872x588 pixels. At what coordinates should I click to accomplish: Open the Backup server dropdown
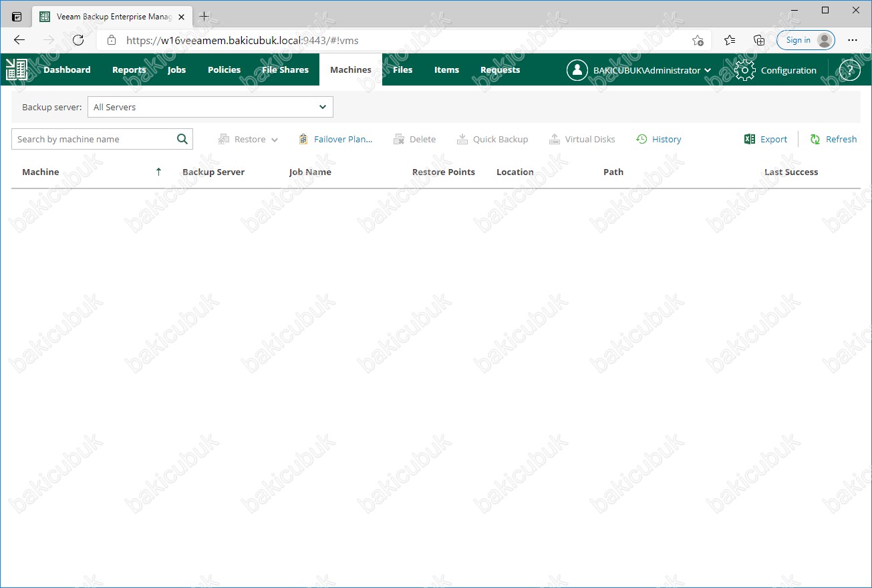coord(210,107)
